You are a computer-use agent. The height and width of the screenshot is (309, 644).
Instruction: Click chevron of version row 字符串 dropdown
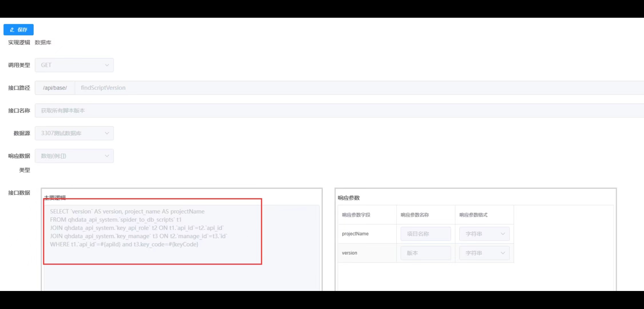503,253
